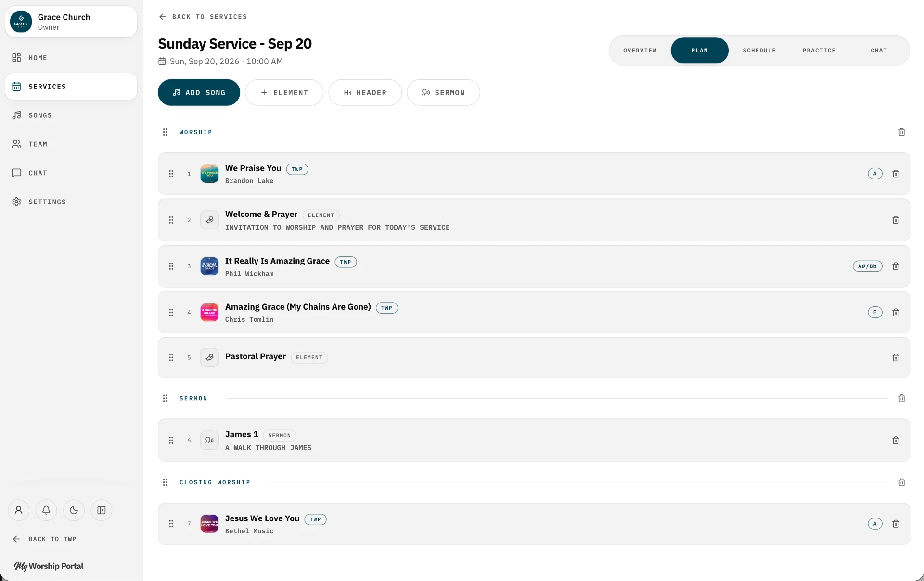924x581 pixels.
Task: Add a Sermon item
Action: (443, 92)
